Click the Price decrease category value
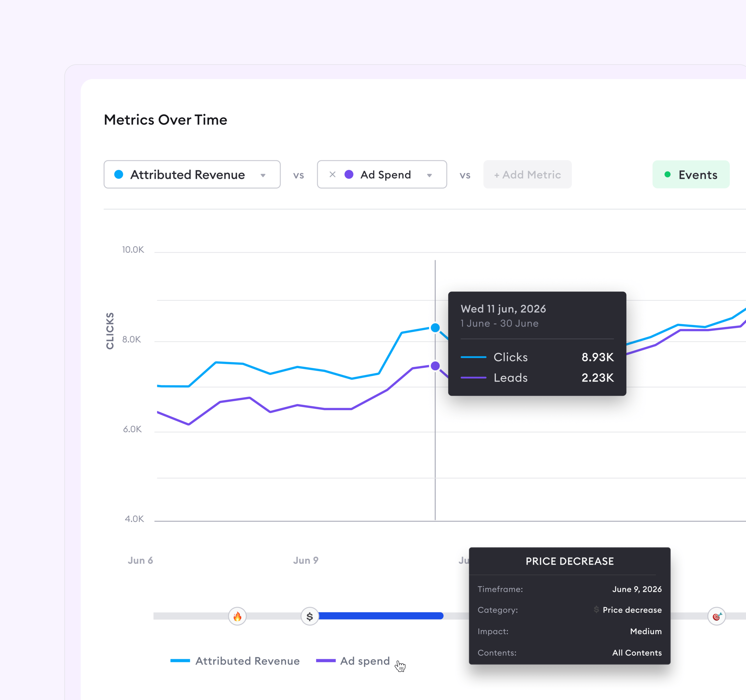 coord(632,610)
